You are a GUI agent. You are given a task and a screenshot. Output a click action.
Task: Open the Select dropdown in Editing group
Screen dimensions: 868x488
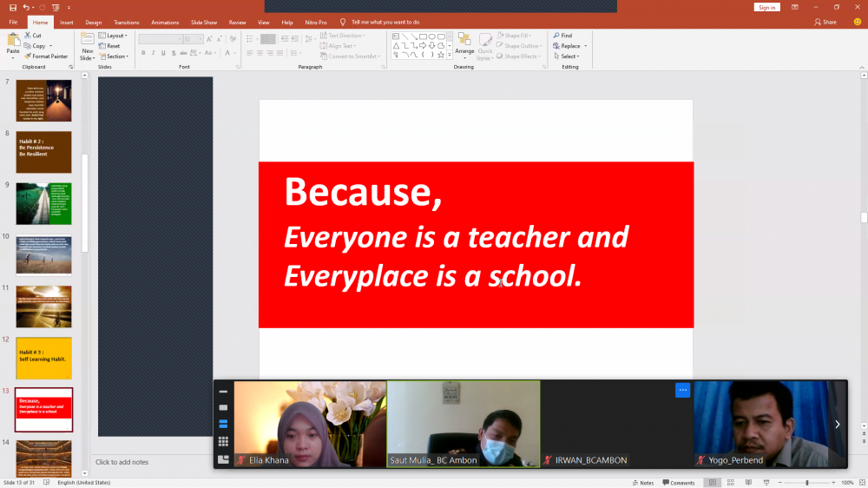coord(569,56)
